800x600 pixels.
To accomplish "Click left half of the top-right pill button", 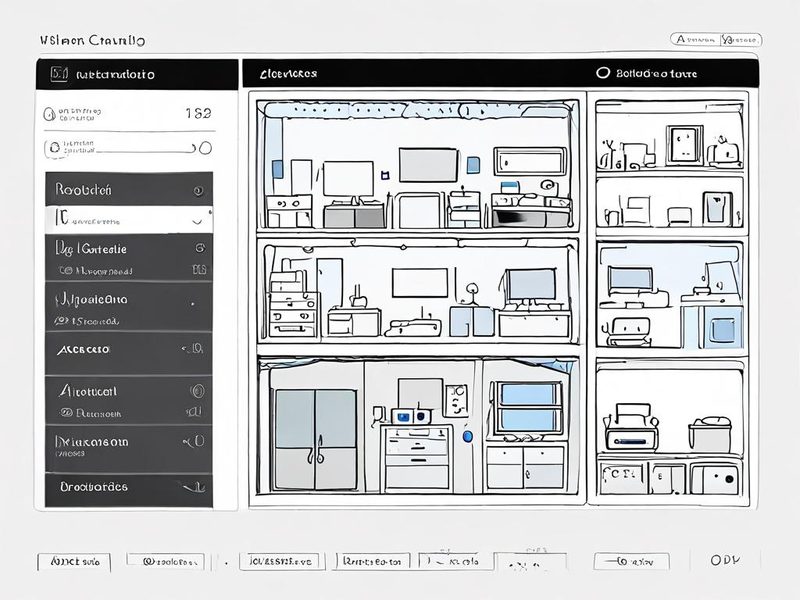I will [695, 39].
